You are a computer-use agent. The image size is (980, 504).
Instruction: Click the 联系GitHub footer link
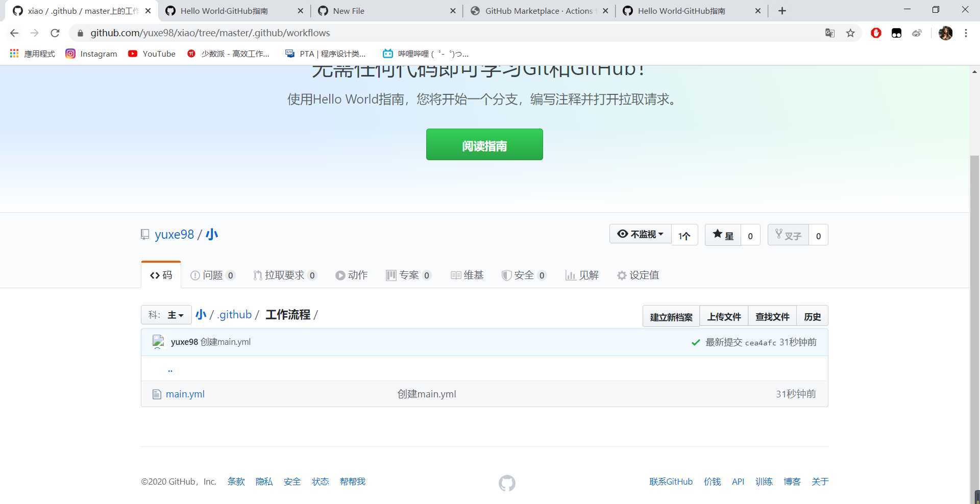pos(671,482)
